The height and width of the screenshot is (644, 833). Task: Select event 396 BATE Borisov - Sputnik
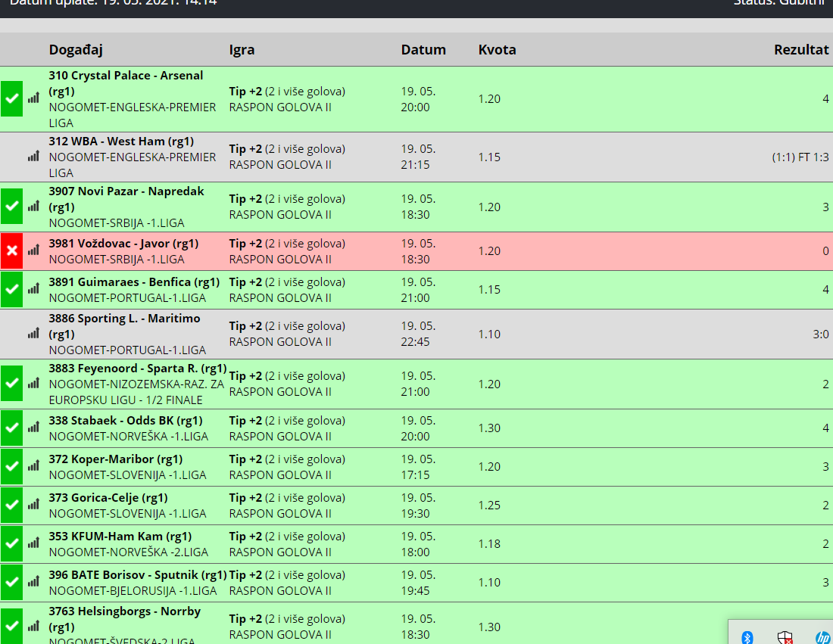pos(138,575)
